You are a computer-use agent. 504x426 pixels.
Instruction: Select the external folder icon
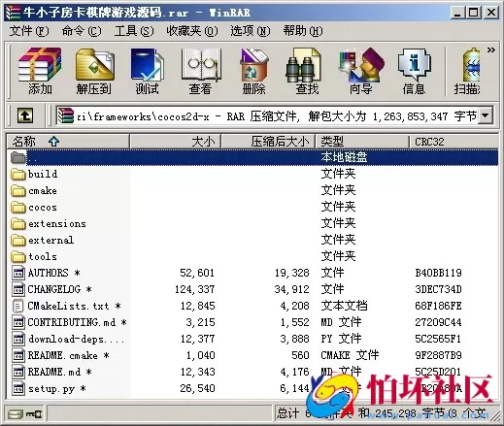(x=18, y=241)
